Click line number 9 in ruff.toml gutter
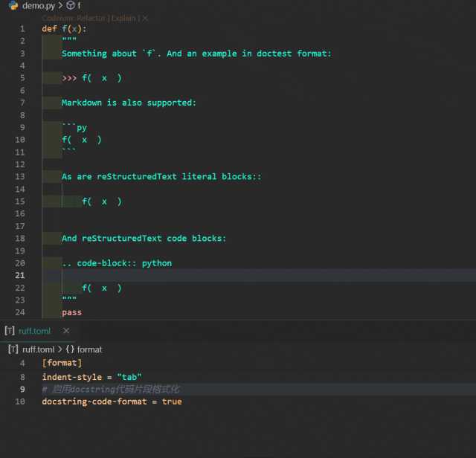The image size is (476, 458). click(22, 390)
